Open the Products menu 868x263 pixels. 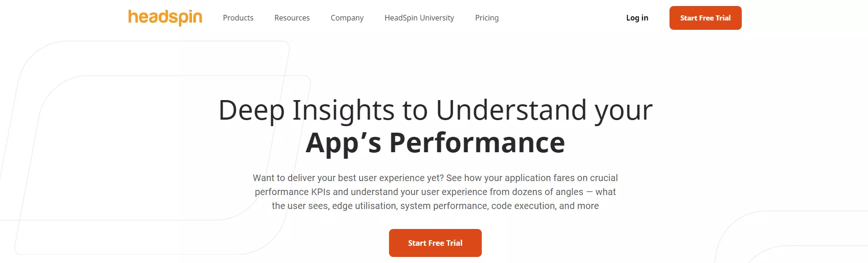(238, 18)
